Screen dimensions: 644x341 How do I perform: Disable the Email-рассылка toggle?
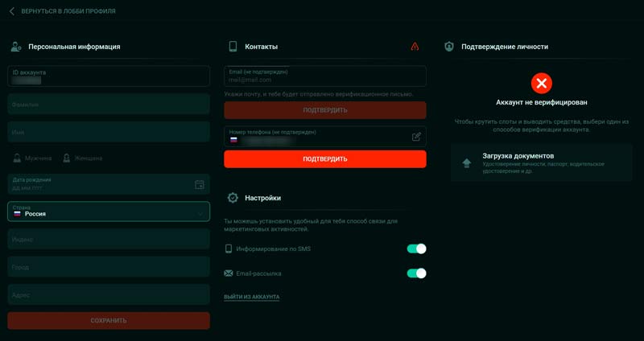416,273
